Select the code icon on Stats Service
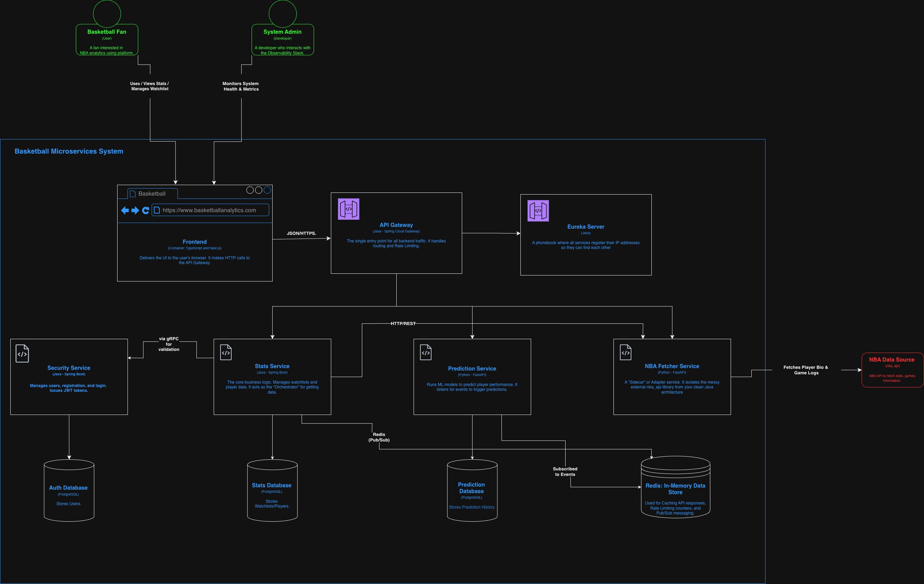This screenshot has width=924, height=584. point(226,352)
